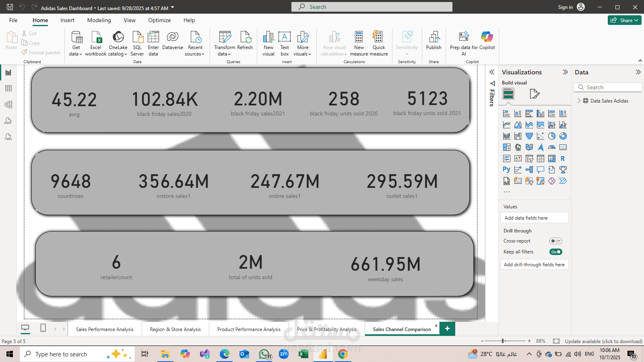Viewport: 644px width, 362px height.
Task: Collapse the Visualizations pane
Action: click(565, 72)
